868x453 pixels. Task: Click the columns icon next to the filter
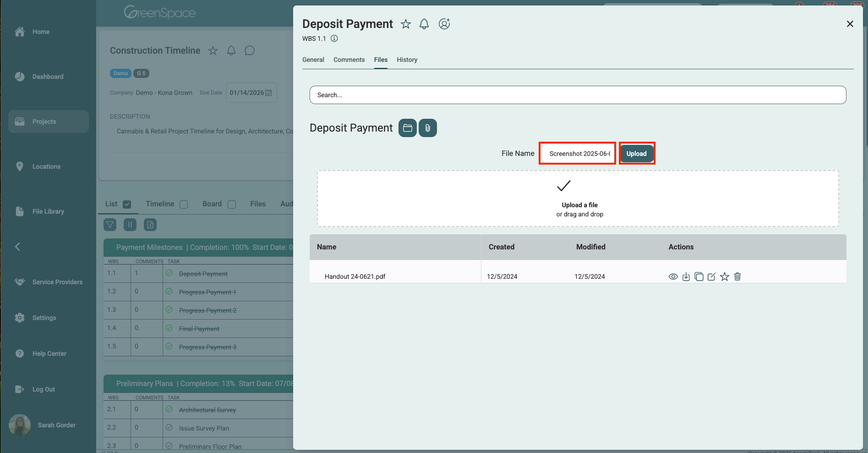pos(130,225)
